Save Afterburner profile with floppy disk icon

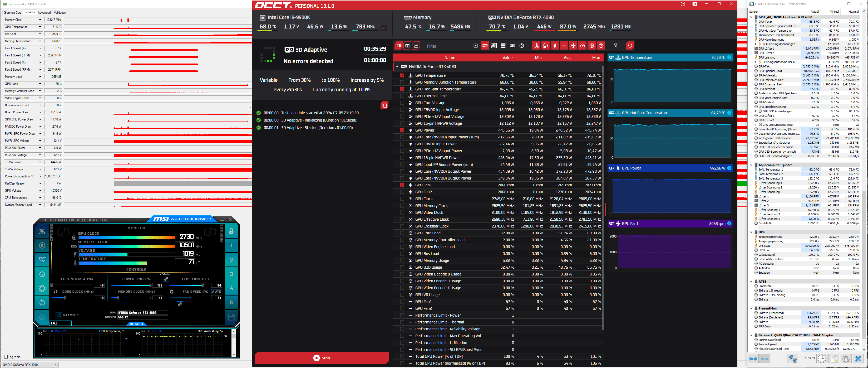tap(231, 317)
